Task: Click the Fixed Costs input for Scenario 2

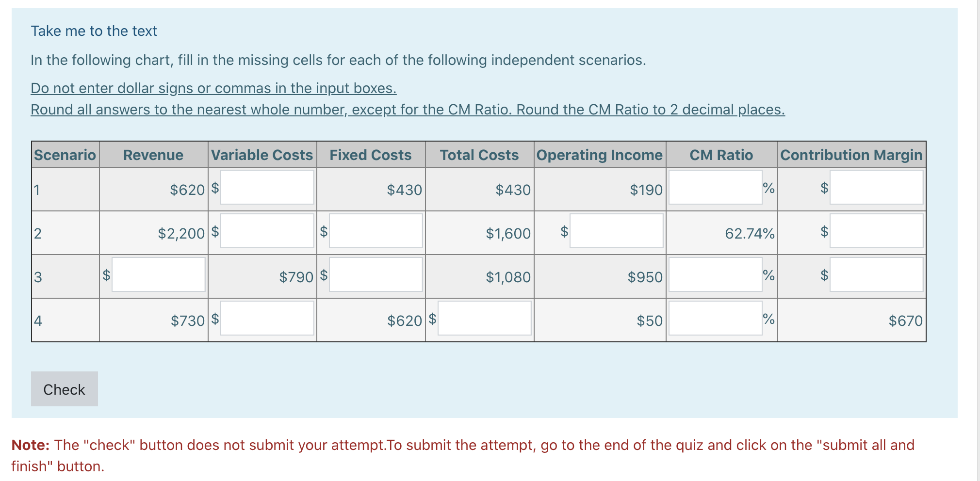Action: [375, 232]
